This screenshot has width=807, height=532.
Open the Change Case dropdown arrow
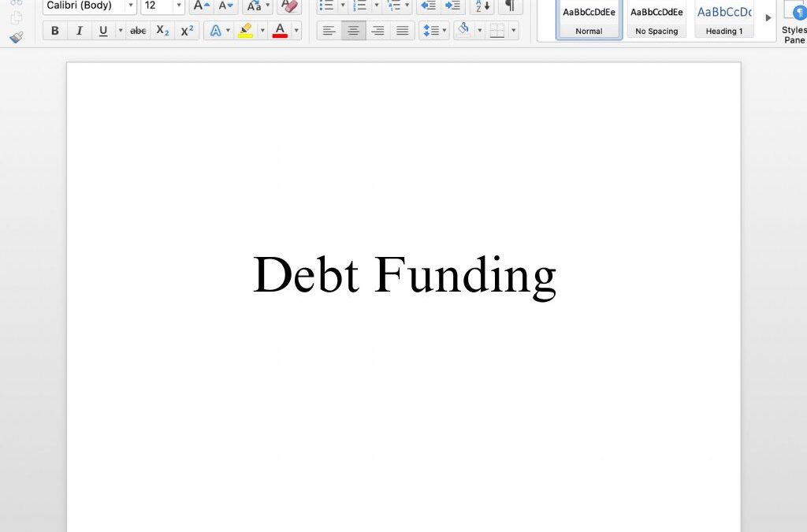click(268, 6)
